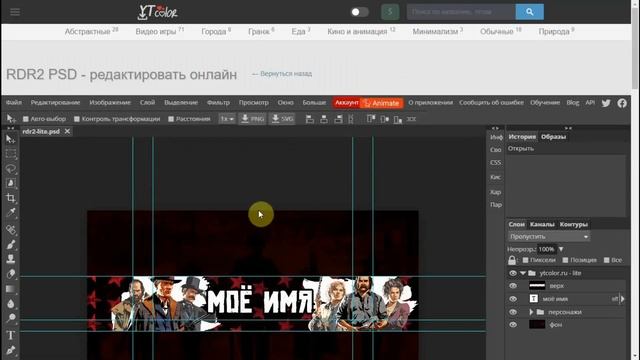Select the Zoom magnifier tool

(11, 318)
